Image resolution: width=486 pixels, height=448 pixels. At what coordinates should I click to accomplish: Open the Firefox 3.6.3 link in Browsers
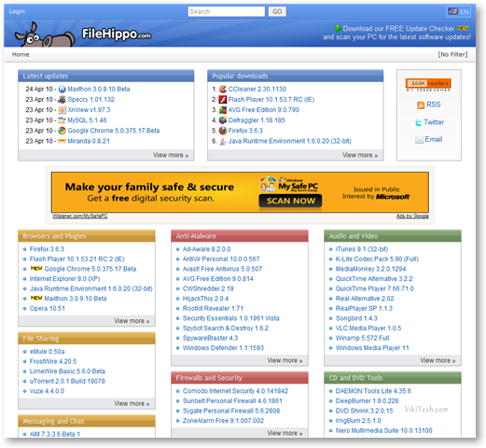point(47,249)
